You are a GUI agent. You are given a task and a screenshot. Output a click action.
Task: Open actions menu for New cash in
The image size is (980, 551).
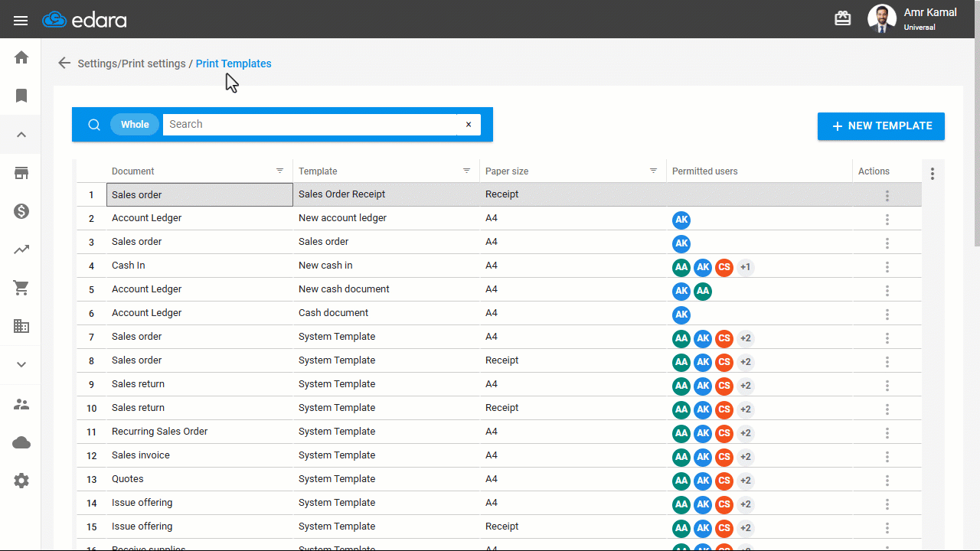[887, 267]
